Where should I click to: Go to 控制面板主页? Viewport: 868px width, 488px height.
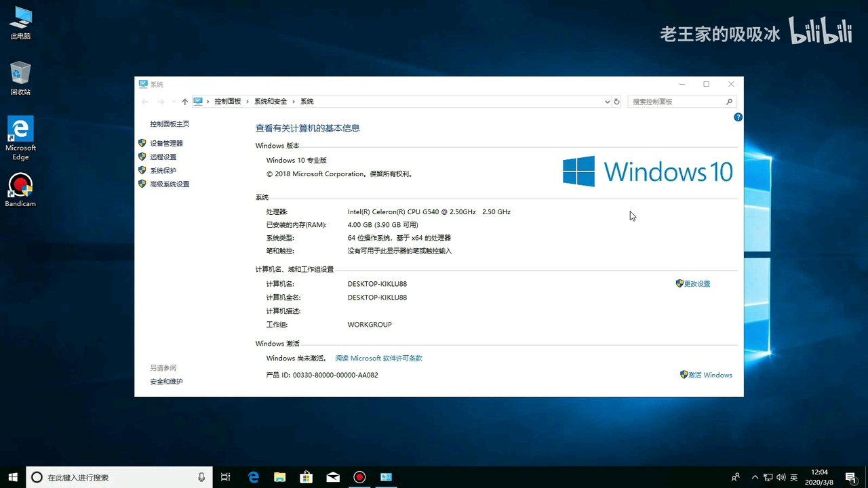[170, 124]
